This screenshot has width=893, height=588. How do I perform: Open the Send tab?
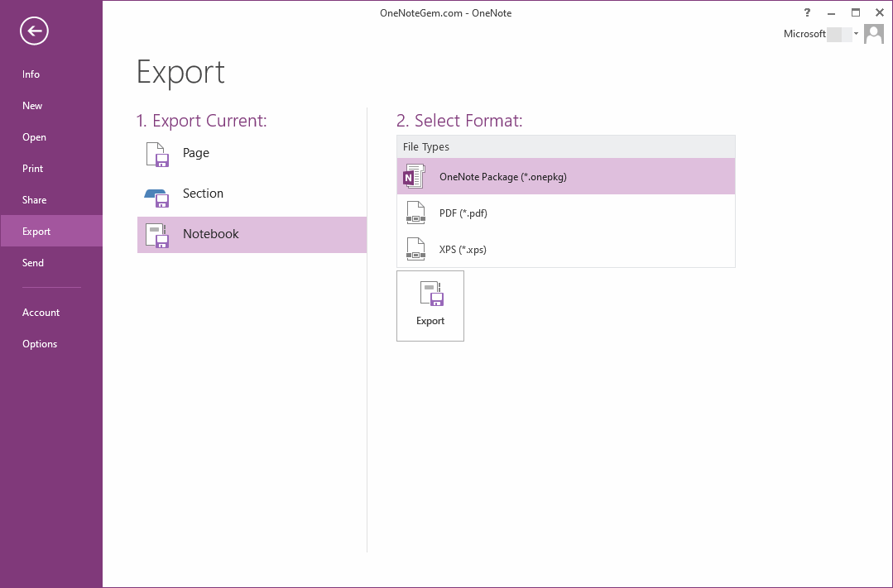click(51, 262)
